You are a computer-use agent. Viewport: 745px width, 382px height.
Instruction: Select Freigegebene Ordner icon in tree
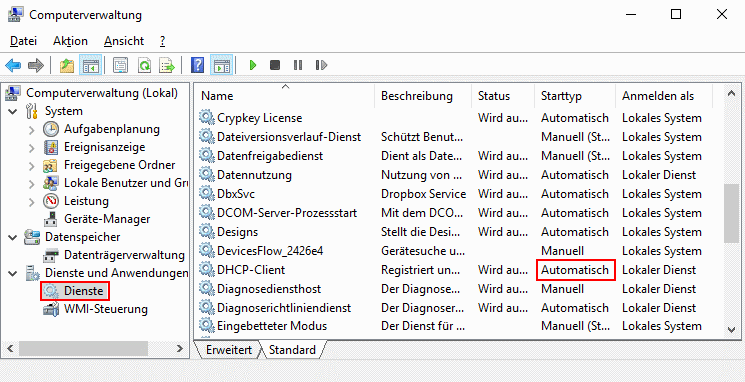click(50, 165)
